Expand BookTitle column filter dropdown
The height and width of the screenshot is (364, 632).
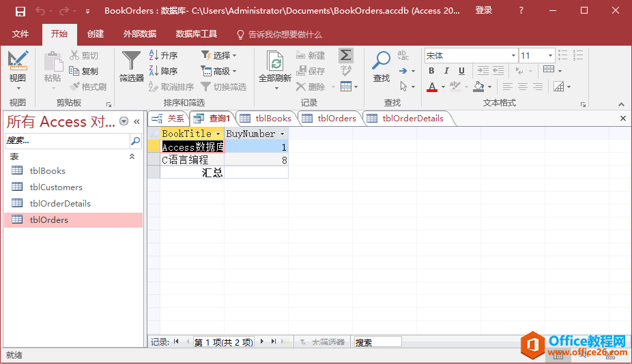[x=218, y=134]
